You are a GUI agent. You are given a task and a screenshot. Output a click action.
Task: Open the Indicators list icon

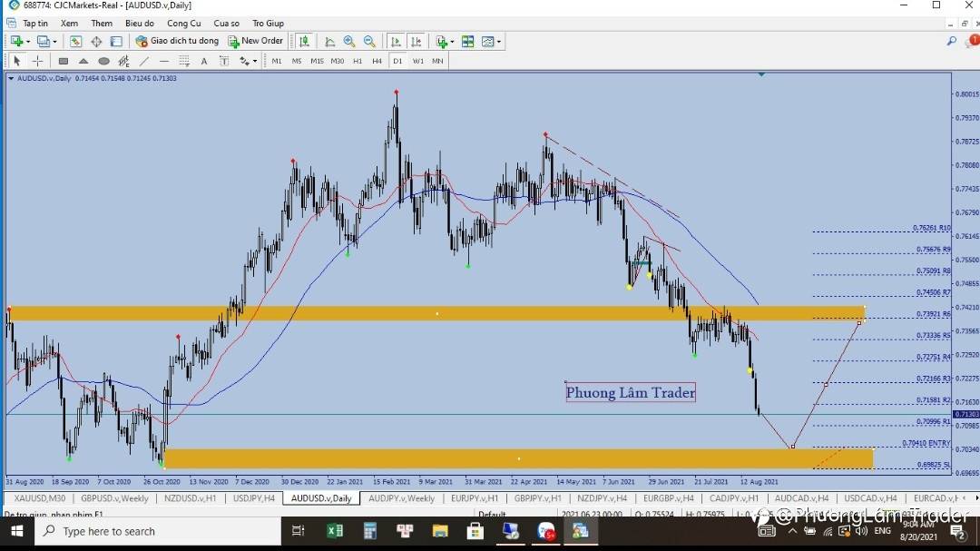[x=441, y=41]
